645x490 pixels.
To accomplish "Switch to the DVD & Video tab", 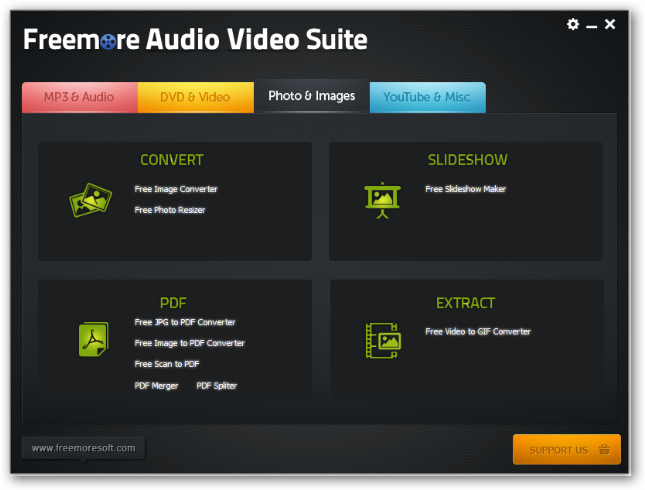I will click(x=195, y=98).
